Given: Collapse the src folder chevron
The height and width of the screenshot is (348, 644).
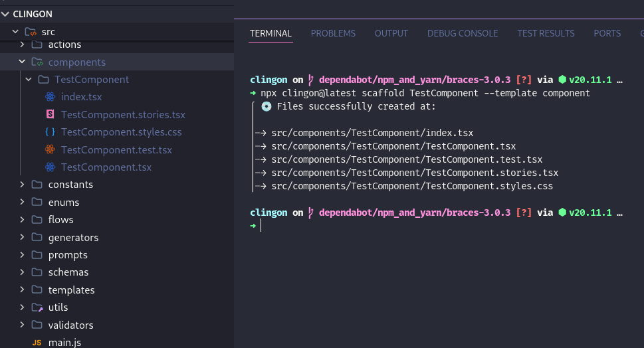Looking at the screenshot, I should pos(15,31).
